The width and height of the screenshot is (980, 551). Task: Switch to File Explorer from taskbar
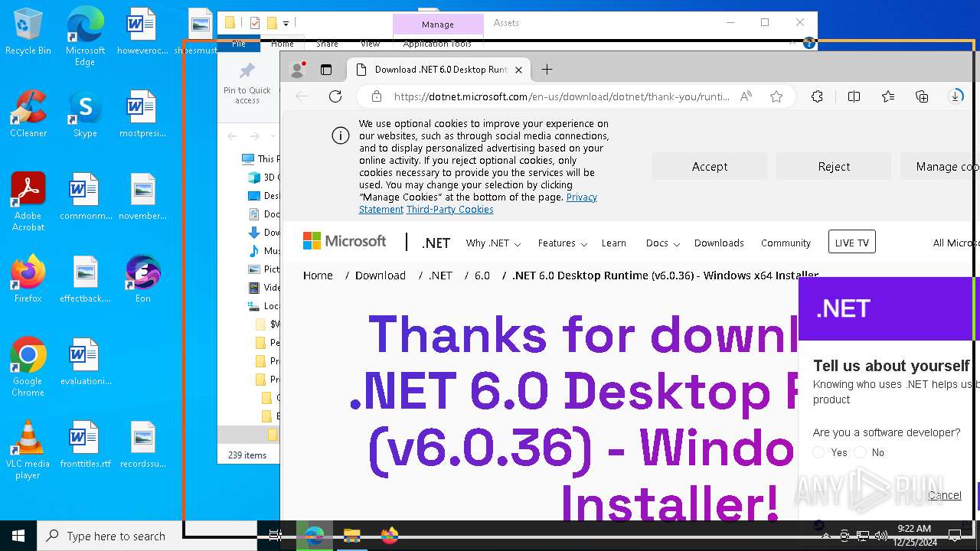pyautogui.click(x=351, y=536)
